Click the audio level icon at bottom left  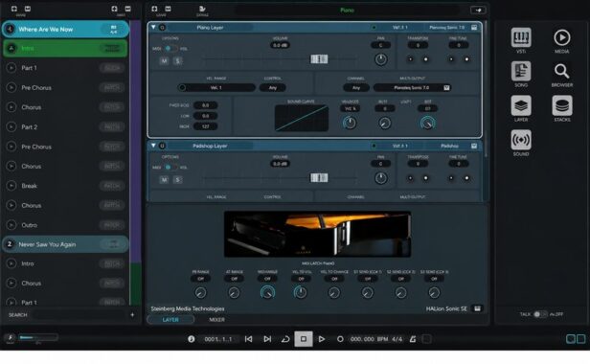(11, 337)
